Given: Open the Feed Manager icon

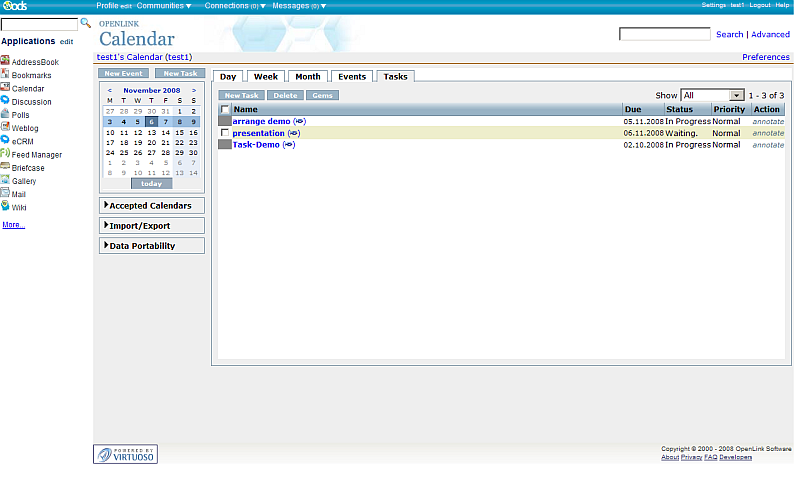Looking at the screenshot, I should tap(6, 154).
